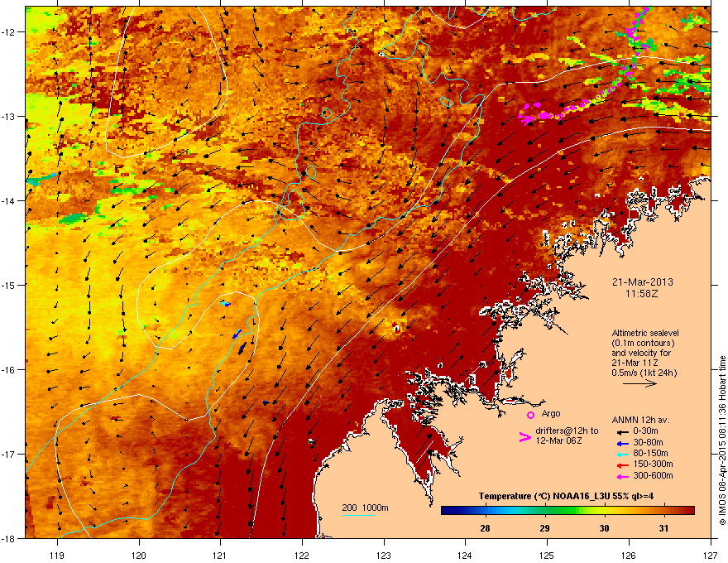
Task: Click the vertical IMOS Hobart time credit
Action: click(722, 440)
